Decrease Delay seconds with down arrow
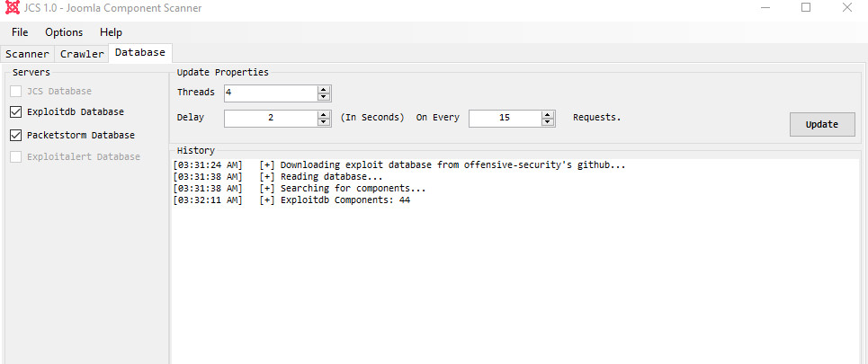The width and height of the screenshot is (868, 364). [x=324, y=121]
